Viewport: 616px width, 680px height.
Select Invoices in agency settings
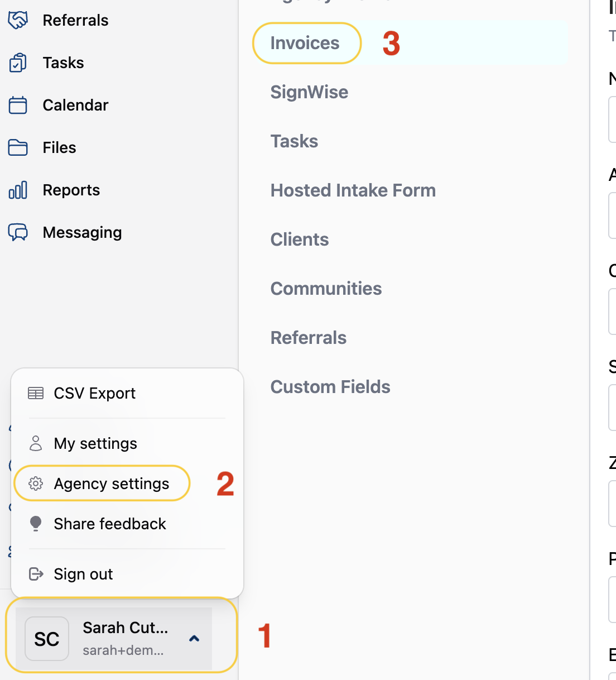tap(305, 43)
